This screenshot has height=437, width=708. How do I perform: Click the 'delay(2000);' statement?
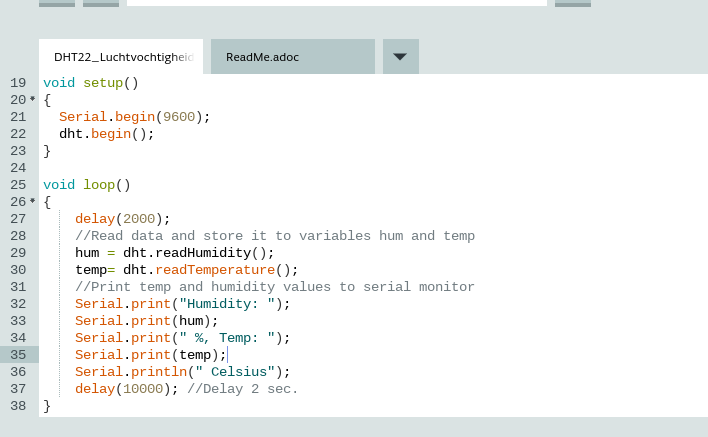(x=123, y=219)
